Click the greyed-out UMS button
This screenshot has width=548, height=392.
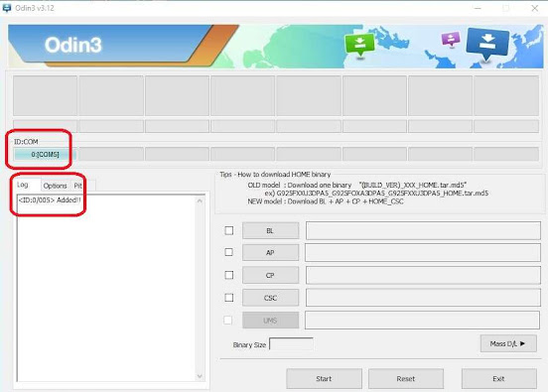pyautogui.click(x=270, y=321)
